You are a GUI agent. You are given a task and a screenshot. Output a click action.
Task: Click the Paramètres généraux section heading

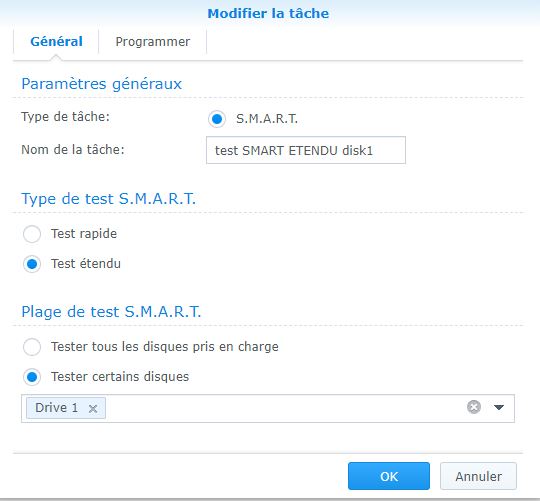[102, 84]
